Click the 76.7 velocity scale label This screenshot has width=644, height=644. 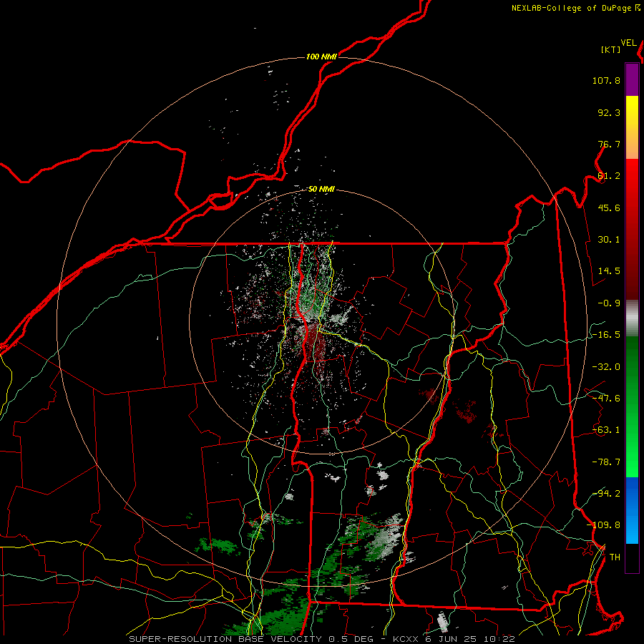click(609, 144)
